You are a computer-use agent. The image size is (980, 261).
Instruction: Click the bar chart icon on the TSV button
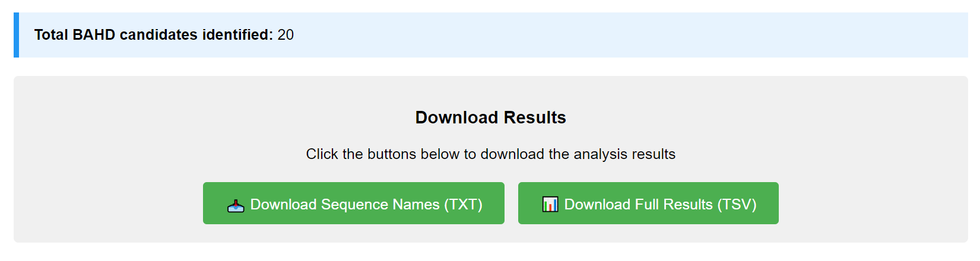[550, 205]
